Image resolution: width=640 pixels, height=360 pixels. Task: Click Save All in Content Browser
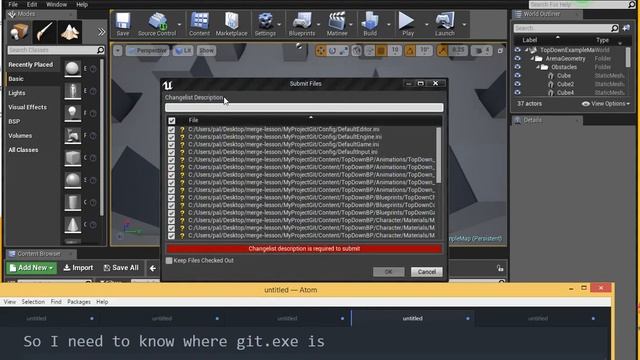(x=121, y=268)
